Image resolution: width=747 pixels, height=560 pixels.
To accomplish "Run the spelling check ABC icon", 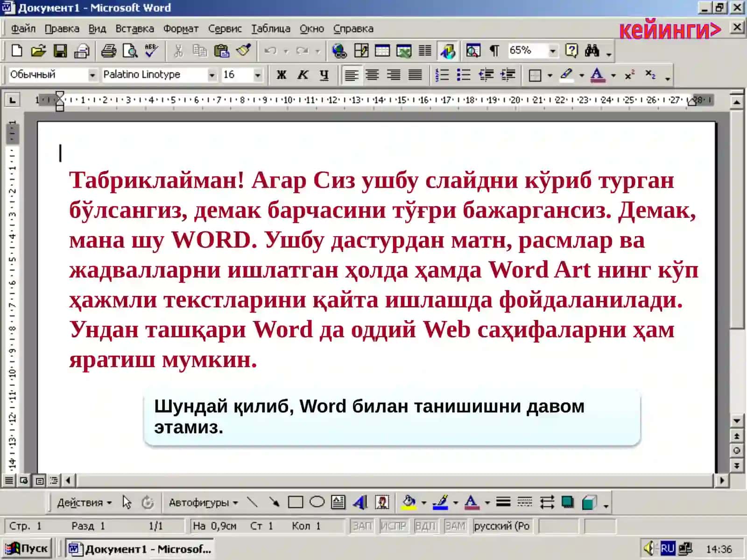I will (151, 50).
